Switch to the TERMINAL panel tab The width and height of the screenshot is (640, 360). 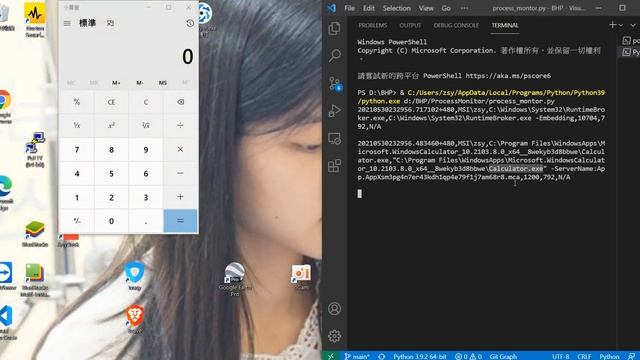[505, 25]
